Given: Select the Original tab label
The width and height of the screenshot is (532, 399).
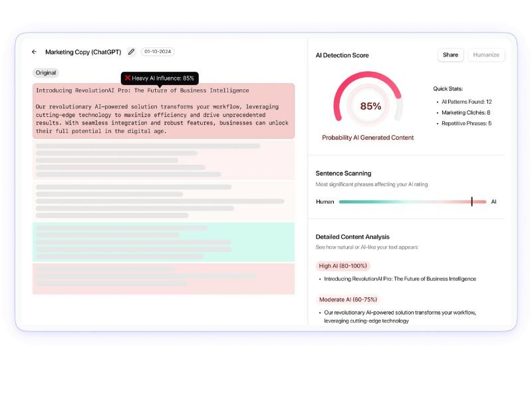Looking at the screenshot, I should tap(46, 72).
